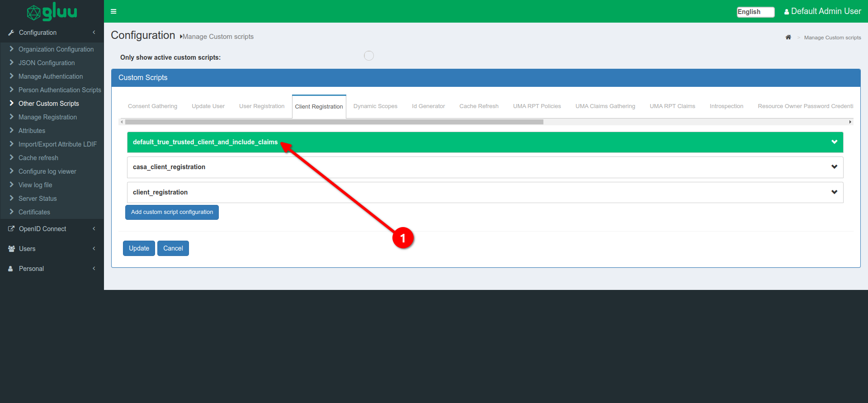
Task: Expand casa_client_registration script chevron
Action: click(x=834, y=167)
